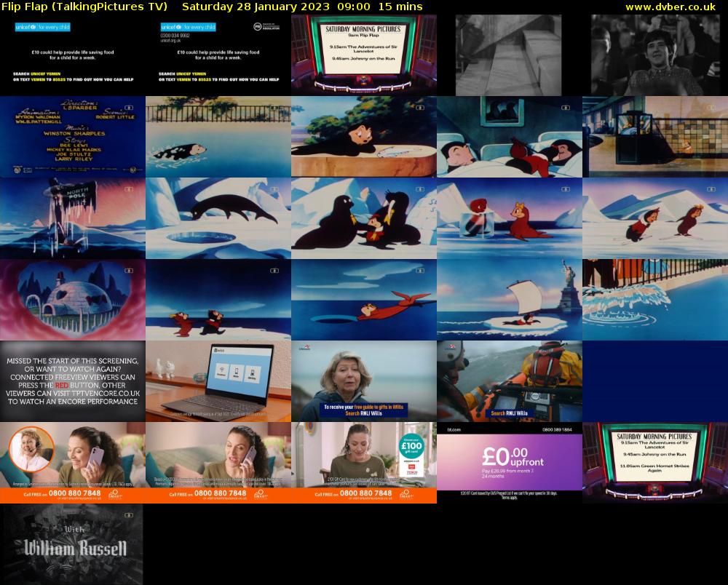View the seal frozen in ice block frame

pyautogui.click(x=510, y=218)
